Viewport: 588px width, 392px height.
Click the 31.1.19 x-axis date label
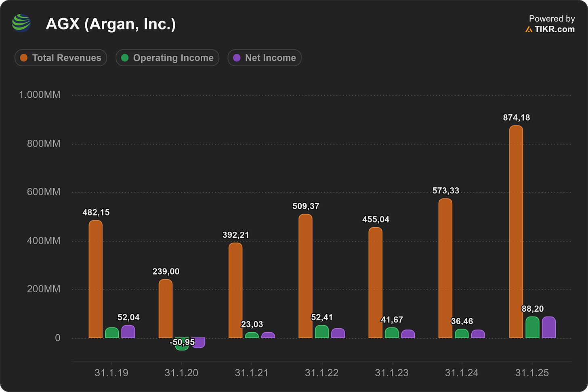[111, 373]
